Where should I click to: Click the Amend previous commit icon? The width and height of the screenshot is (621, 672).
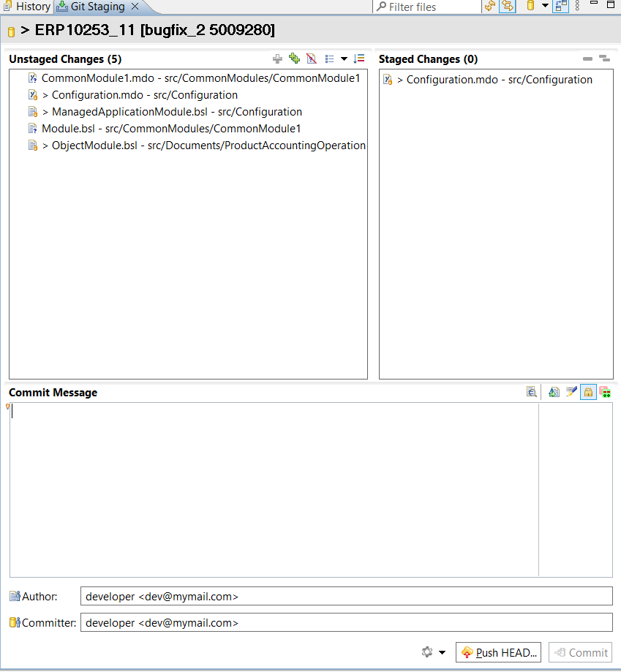[554, 392]
